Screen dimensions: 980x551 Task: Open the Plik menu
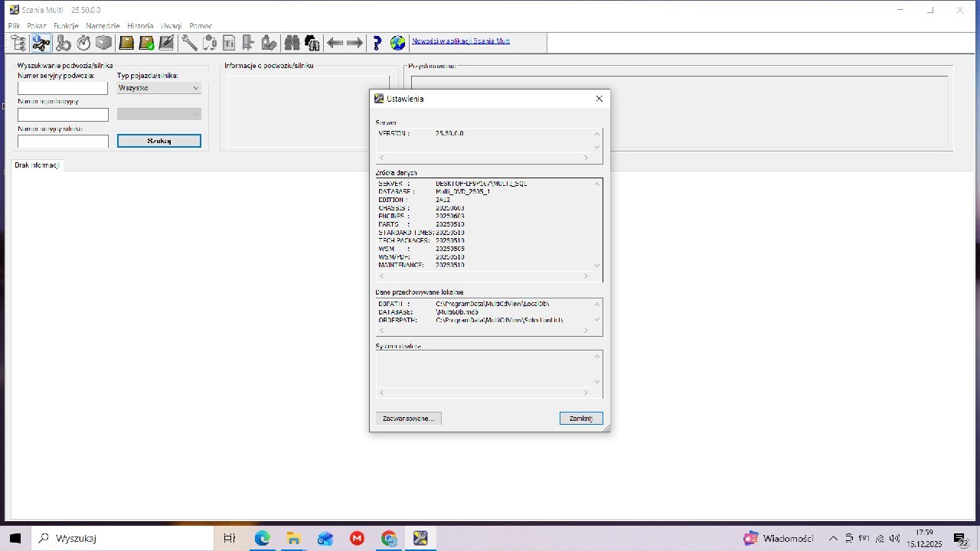14,26
